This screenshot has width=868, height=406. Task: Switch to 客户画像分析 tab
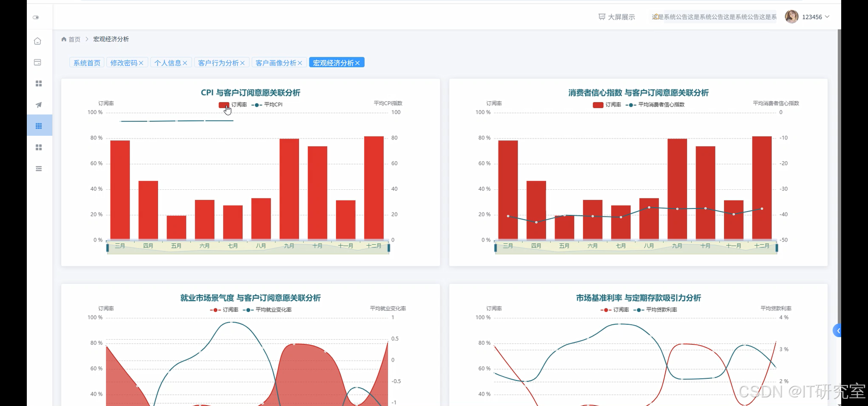point(276,63)
